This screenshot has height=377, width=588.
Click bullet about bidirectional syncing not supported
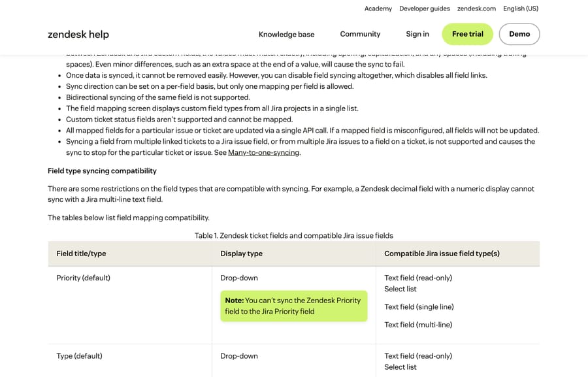pos(158,97)
